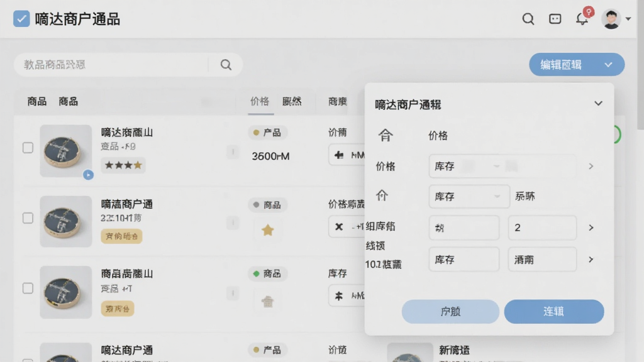Viewport: 644px width, 362px height.
Task: Expand the arrow right of the bottom row
Action: point(591,260)
